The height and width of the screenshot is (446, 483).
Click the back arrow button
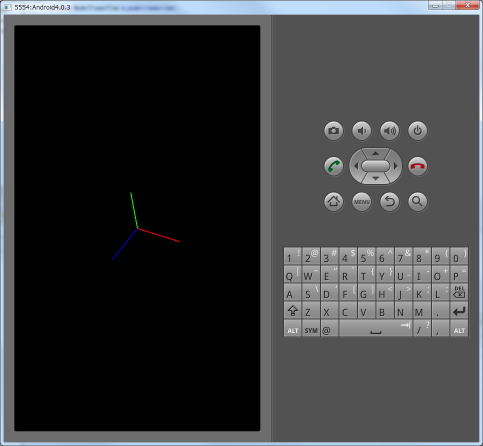click(x=389, y=201)
